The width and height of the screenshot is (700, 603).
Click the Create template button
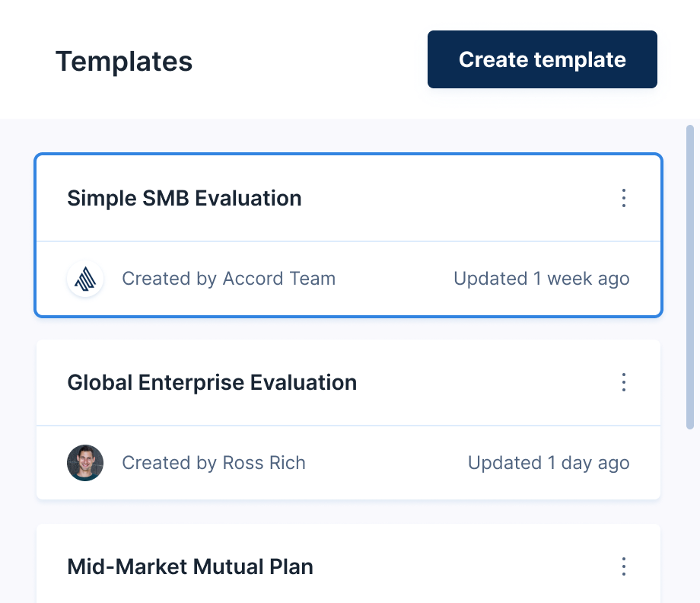point(542,59)
